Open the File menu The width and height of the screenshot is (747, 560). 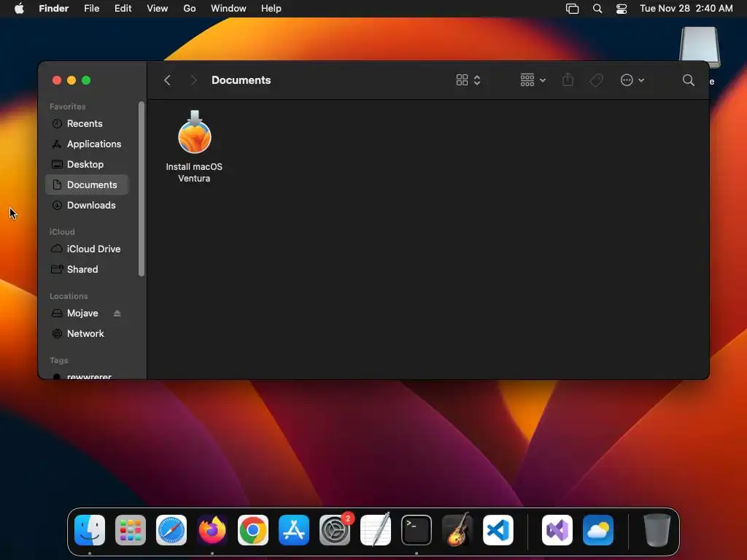point(91,9)
